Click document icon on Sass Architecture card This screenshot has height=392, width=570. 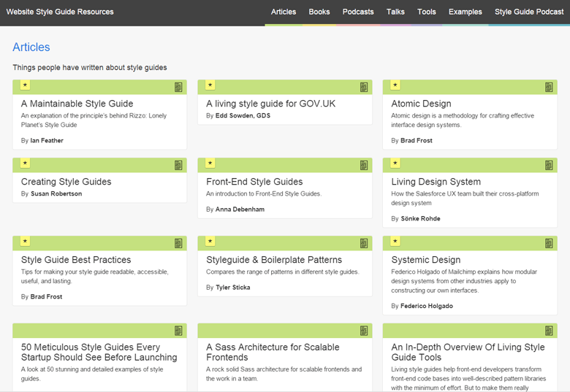363,331
